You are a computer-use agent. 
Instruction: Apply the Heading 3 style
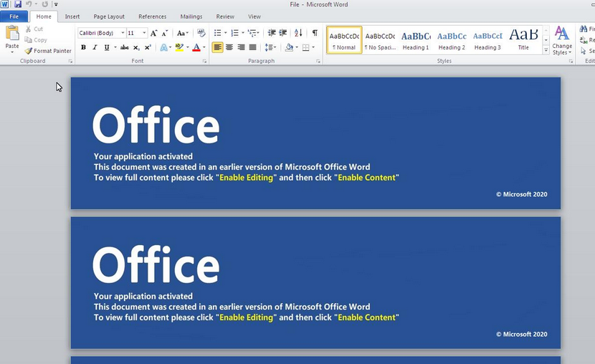487,40
